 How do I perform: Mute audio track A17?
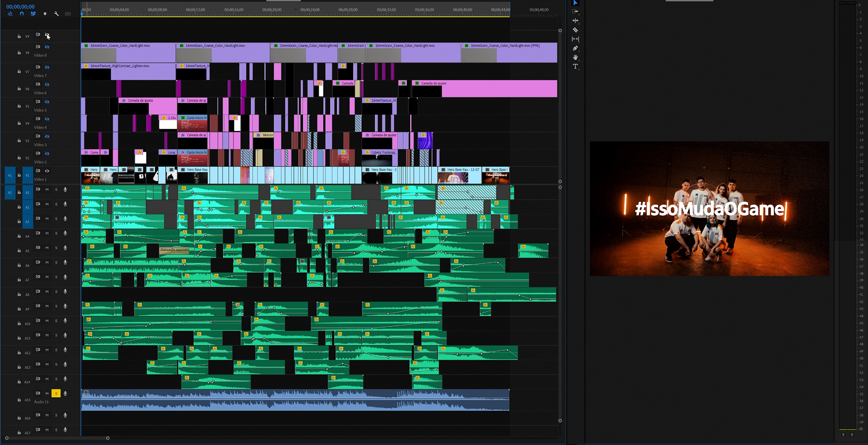tap(47, 430)
